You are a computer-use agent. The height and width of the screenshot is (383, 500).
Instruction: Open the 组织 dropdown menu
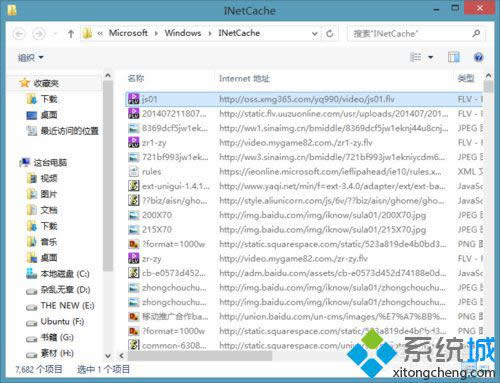click(x=31, y=58)
